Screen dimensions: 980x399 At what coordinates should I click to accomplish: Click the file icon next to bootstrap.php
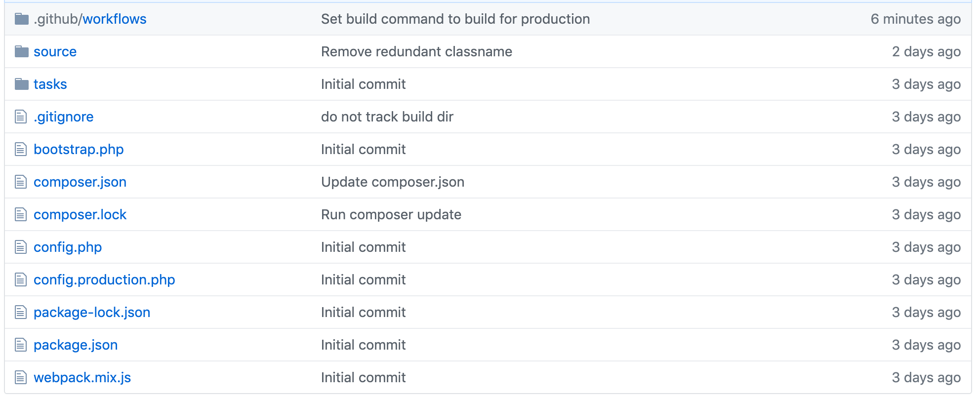(21, 150)
